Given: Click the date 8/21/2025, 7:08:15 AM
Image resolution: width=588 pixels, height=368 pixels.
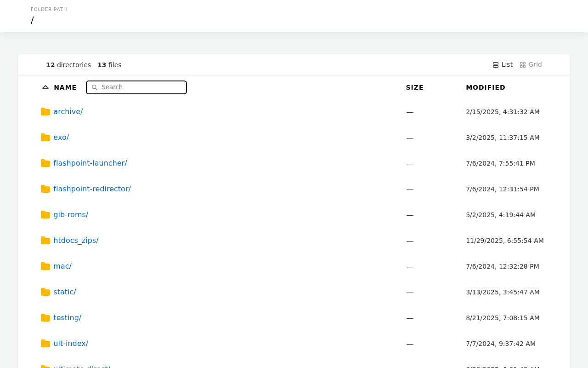Looking at the screenshot, I should click(503, 318).
